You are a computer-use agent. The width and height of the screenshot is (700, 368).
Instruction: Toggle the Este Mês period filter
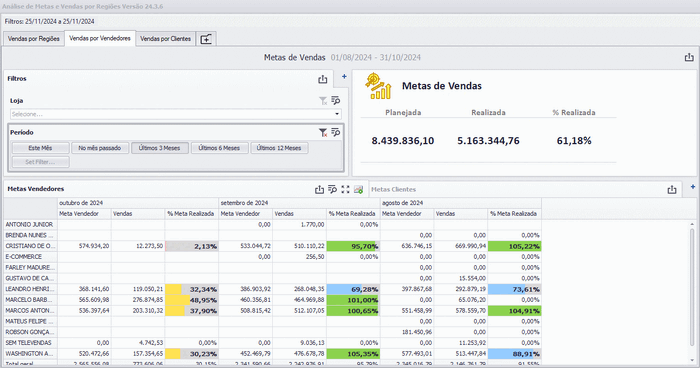(40, 148)
